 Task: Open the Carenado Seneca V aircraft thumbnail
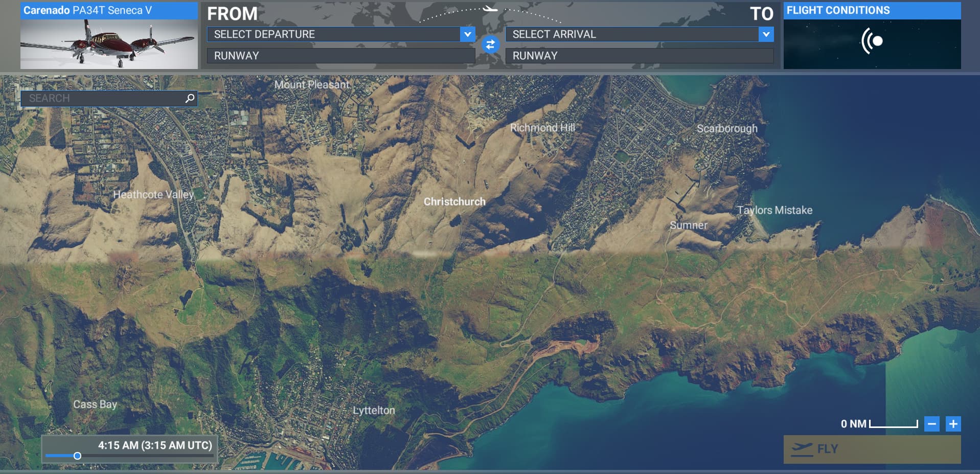click(x=109, y=44)
